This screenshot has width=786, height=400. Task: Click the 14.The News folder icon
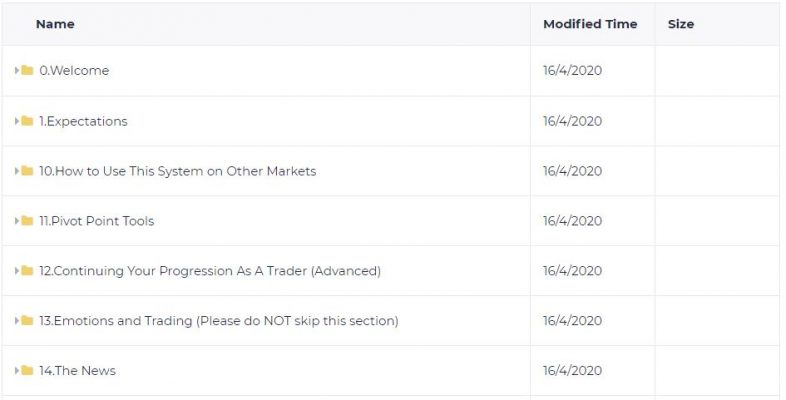click(x=27, y=370)
